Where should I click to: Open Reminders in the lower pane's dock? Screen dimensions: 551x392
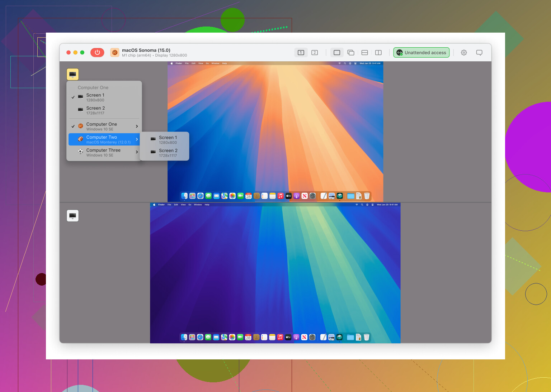264,337
